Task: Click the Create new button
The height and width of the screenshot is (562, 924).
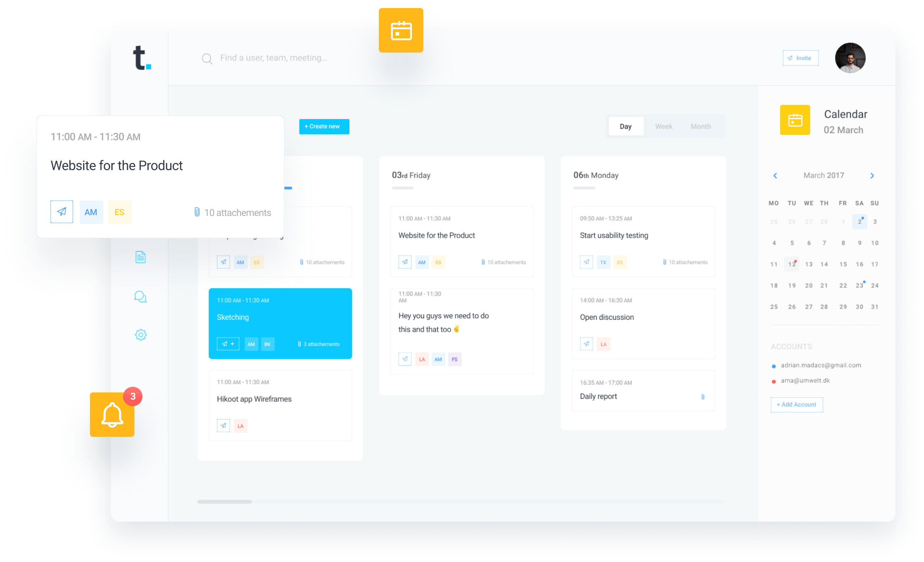Action: pyautogui.click(x=324, y=127)
